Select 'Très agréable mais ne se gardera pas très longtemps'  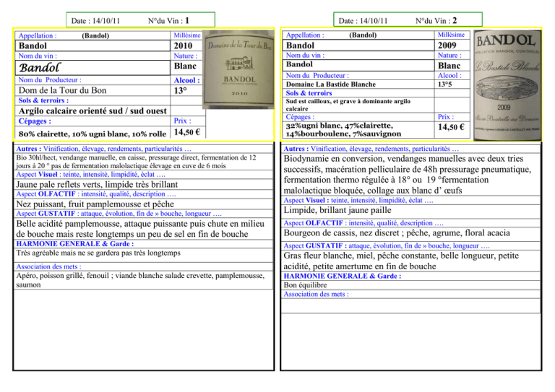[98, 253]
